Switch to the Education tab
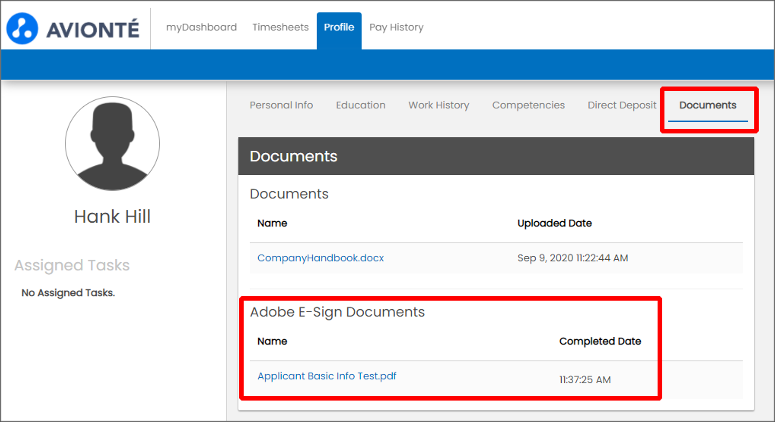The height and width of the screenshot is (422, 775). pos(360,105)
